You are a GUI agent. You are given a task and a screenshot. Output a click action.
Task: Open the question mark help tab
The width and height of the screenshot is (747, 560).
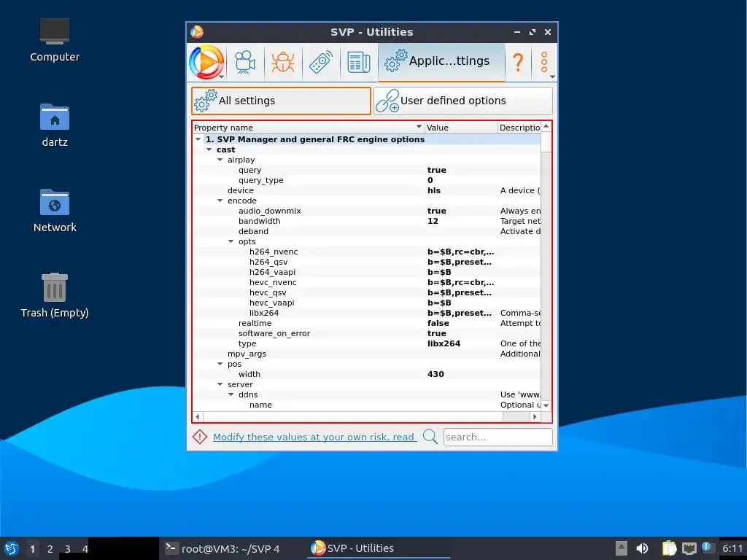[x=518, y=62]
